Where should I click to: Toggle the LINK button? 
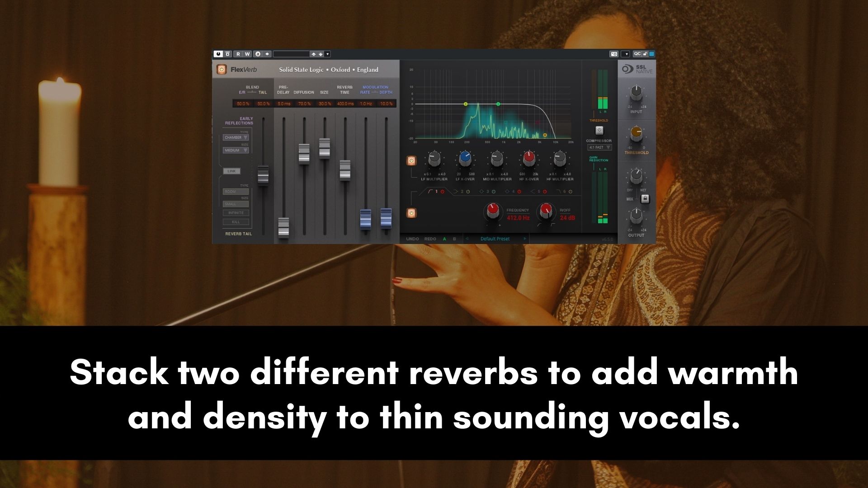231,171
